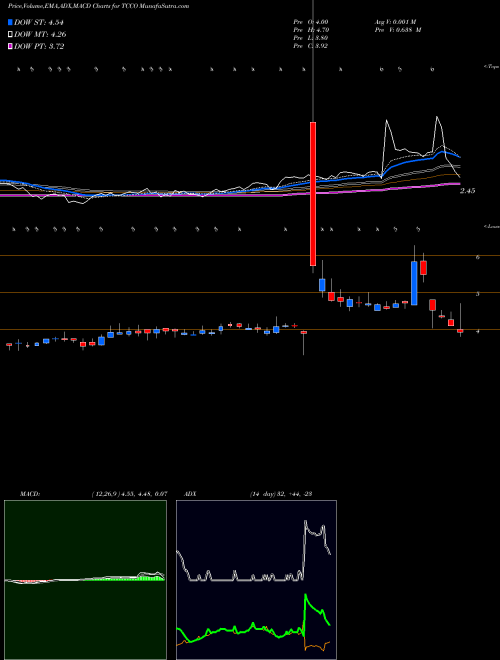Click the 'Pre H: 4.70' value
Screen dimensions: 500x660
311,30
